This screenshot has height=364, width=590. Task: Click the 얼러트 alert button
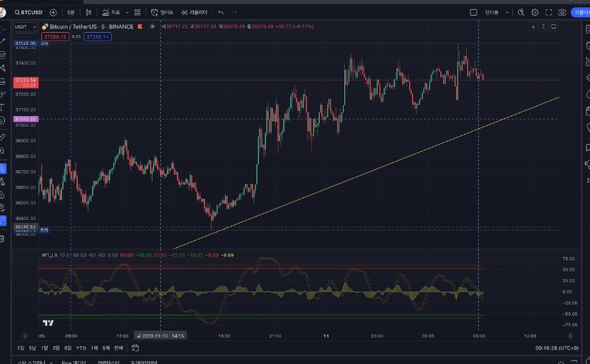tap(162, 12)
